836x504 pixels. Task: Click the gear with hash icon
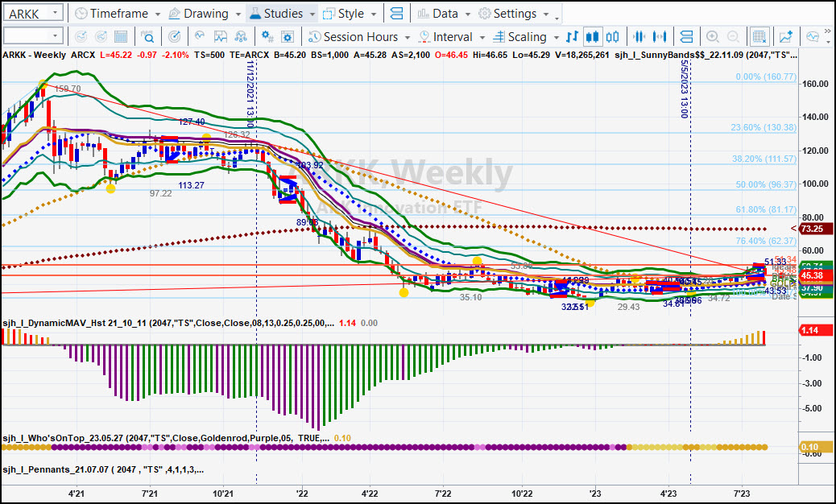pyautogui.click(x=267, y=36)
